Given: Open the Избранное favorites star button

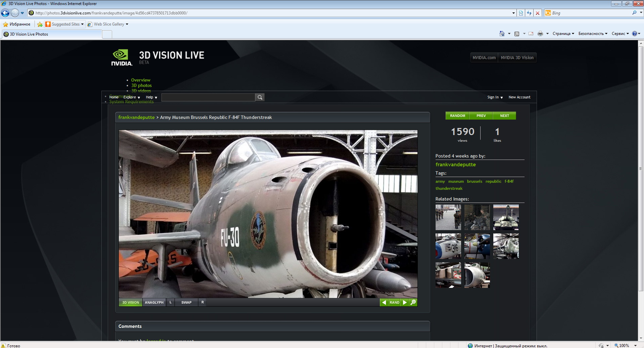Looking at the screenshot, I should point(17,24).
